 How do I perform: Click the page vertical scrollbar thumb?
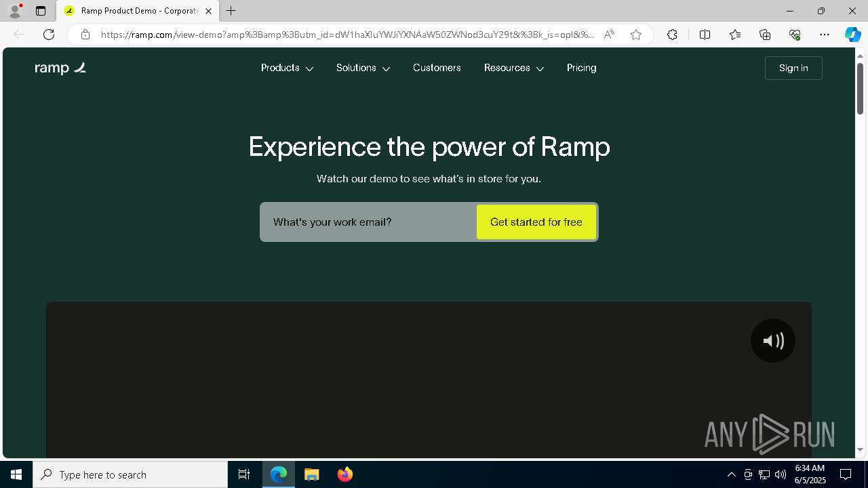(860, 88)
